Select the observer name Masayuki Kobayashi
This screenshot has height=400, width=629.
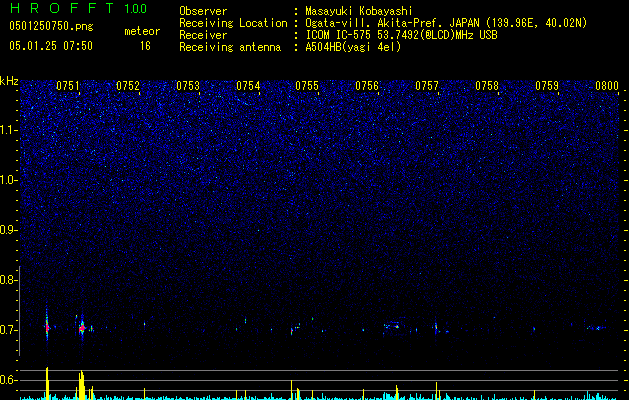click(x=359, y=11)
